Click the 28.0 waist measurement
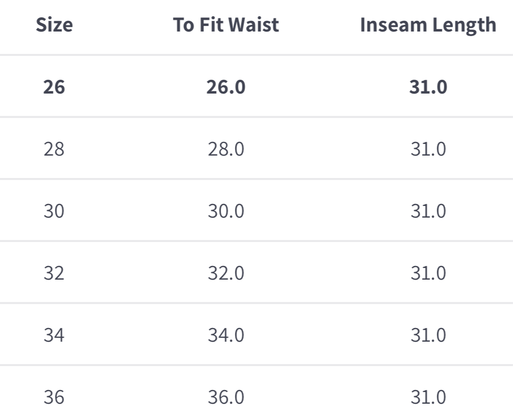The image size is (513, 420). click(226, 149)
